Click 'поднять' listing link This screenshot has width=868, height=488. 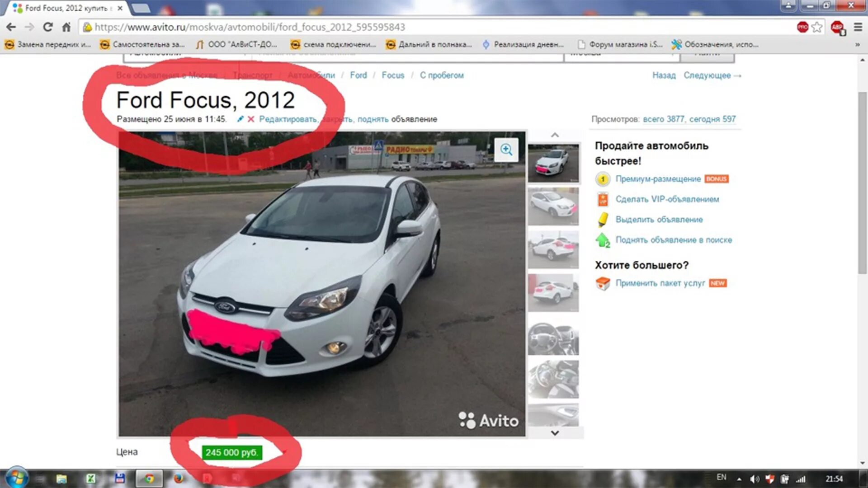[x=373, y=119]
